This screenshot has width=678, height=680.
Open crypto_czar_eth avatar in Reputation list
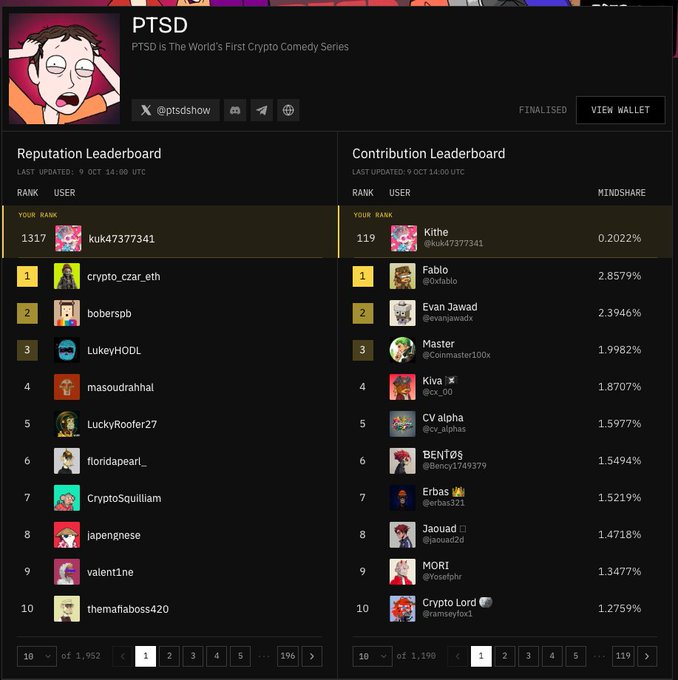coord(67,276)
